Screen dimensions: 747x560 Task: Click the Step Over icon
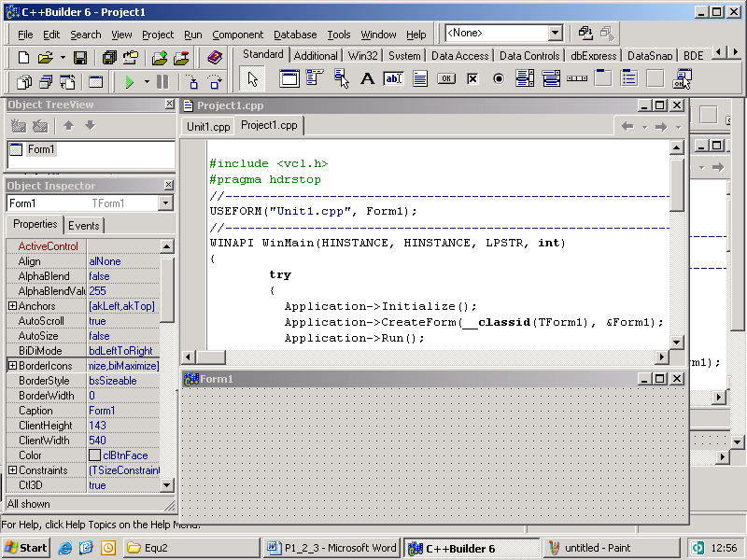coord(215,82)
